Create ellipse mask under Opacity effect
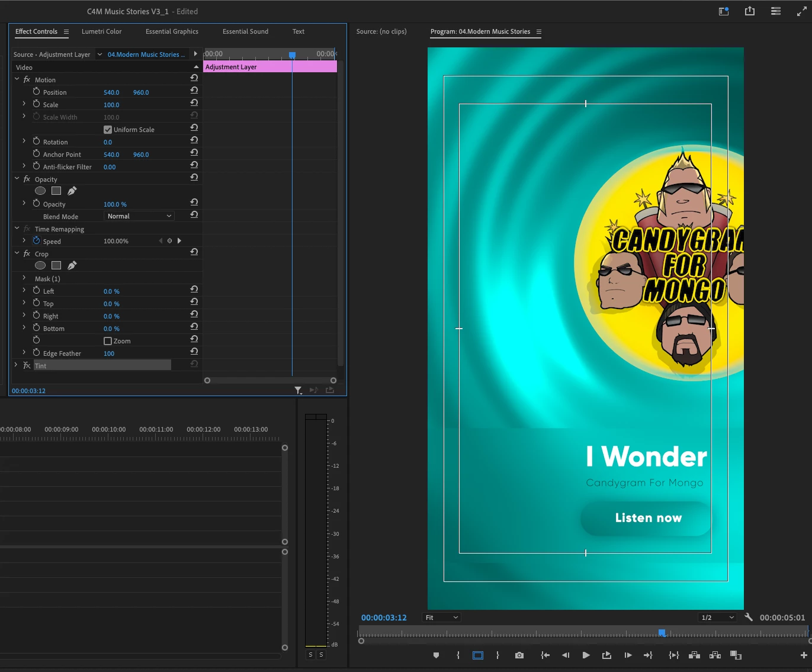Viewport: 812px width, 672px height. (x=40, y=191)
